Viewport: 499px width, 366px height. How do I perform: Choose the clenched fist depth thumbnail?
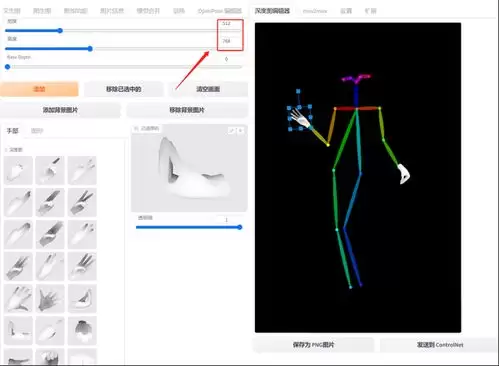82,331
